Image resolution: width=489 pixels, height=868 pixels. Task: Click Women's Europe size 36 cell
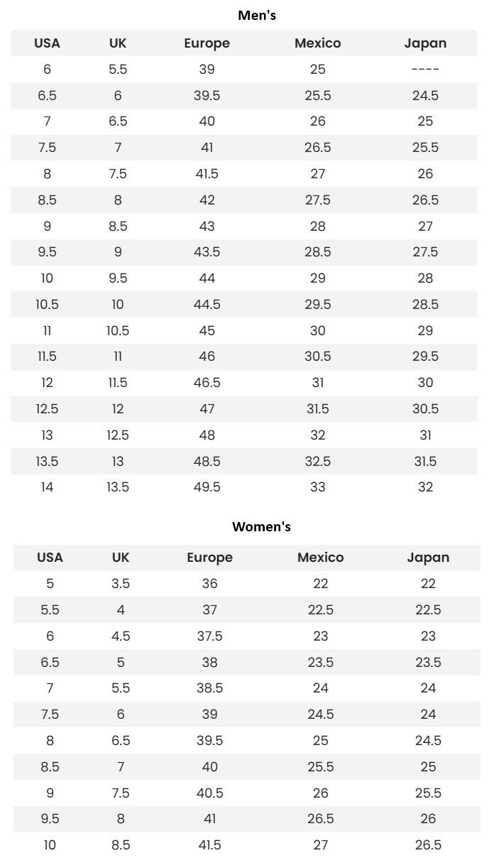coord(210,584)
